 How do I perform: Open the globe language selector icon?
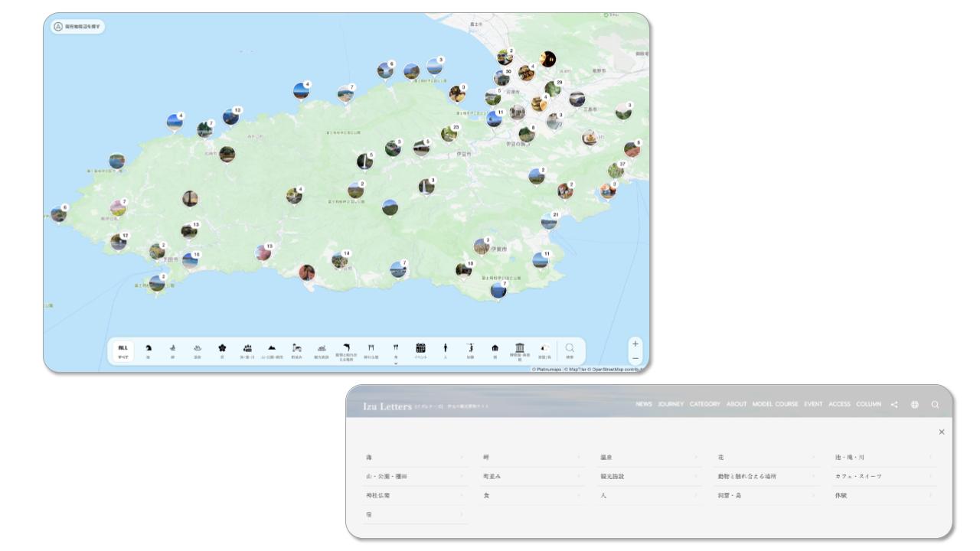tap(915, 404)
